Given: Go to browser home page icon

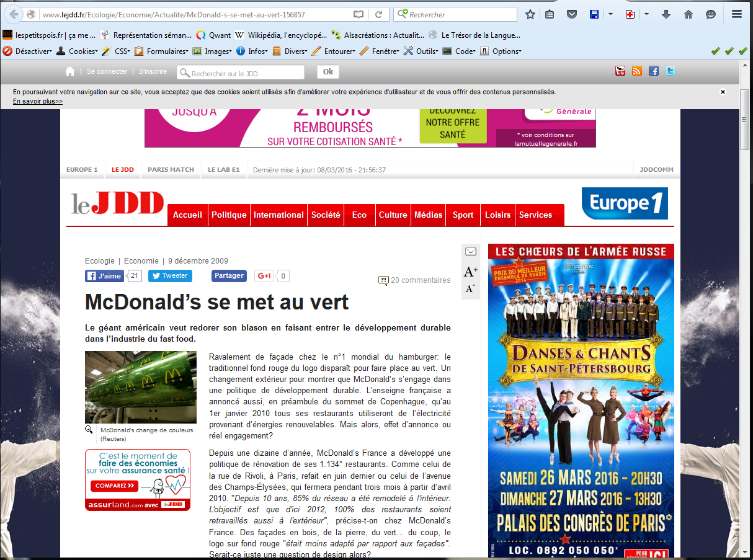Looking at the screenshot, I should pos(688,14).
